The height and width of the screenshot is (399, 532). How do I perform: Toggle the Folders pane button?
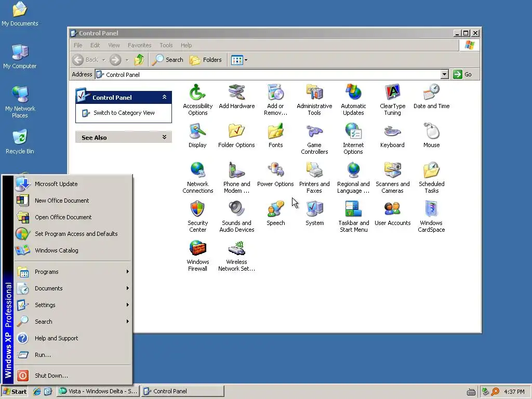pyautogui.click(x=206, y=60)
